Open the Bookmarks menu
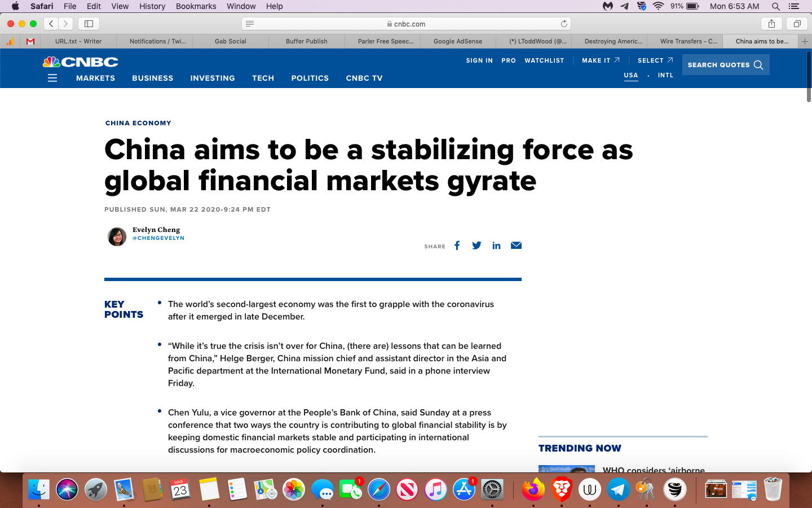This screenshot has height=508, width=812. [196, 6]
